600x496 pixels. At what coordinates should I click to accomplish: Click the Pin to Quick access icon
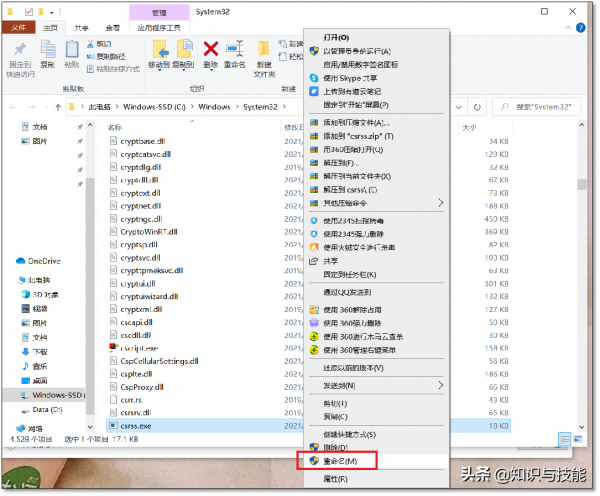click(x=21, y=54)
